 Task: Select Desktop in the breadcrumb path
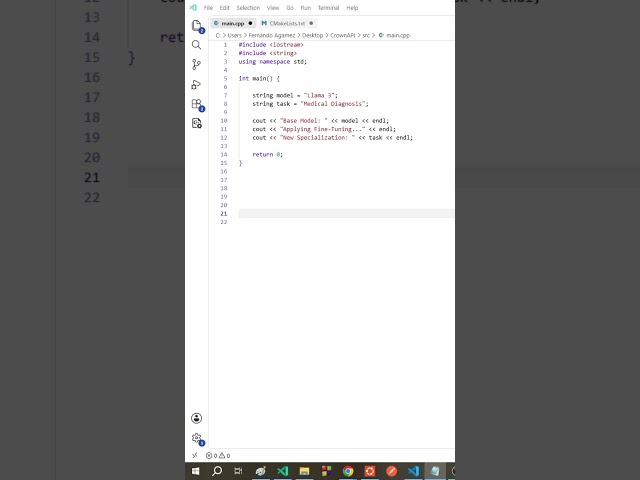point(312,36)
